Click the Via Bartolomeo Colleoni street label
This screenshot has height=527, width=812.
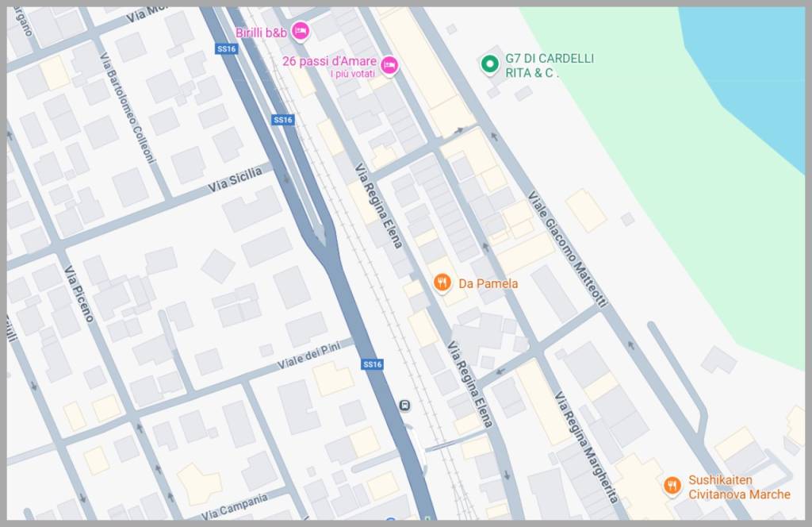click(x=128, y=108)
